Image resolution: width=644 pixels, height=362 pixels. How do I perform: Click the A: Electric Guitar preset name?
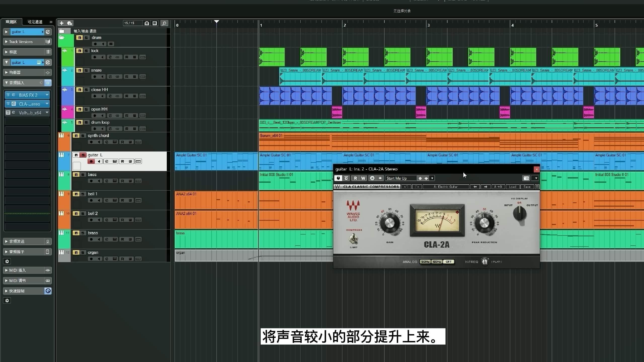pyautogui.click(x=446, y=187)
